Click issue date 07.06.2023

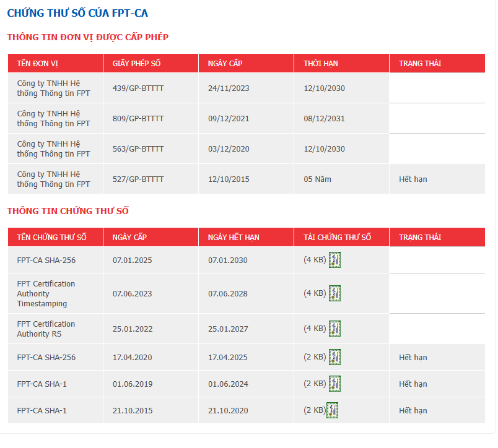(x=133, y=293)
